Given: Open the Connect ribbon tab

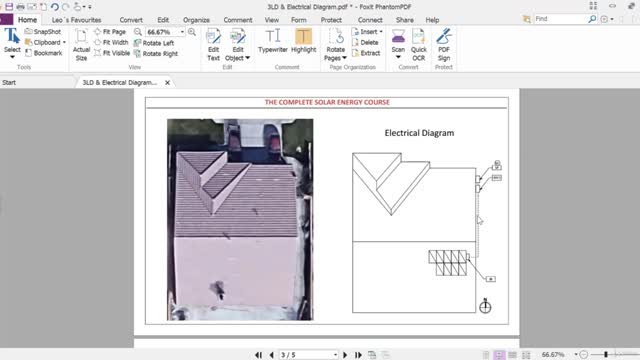Looking at the screenshot, I should click(370, 20).
